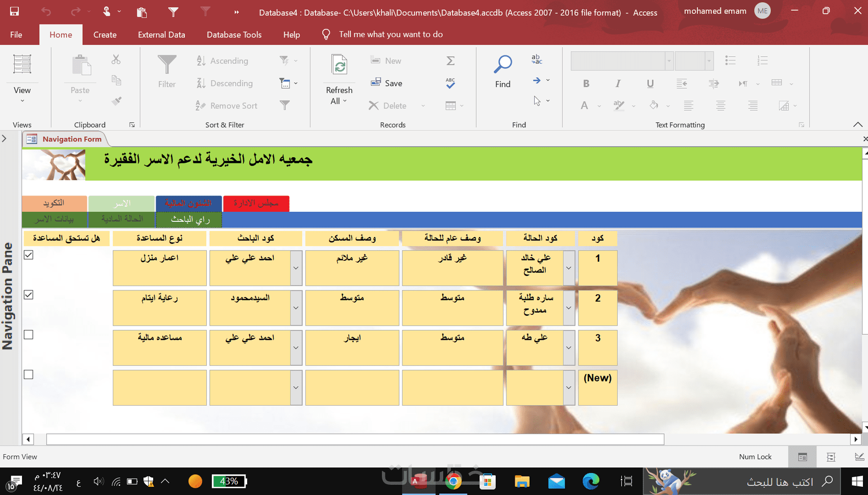Click the bullet list icon
The image size is (868, 495).
[730, 60]
